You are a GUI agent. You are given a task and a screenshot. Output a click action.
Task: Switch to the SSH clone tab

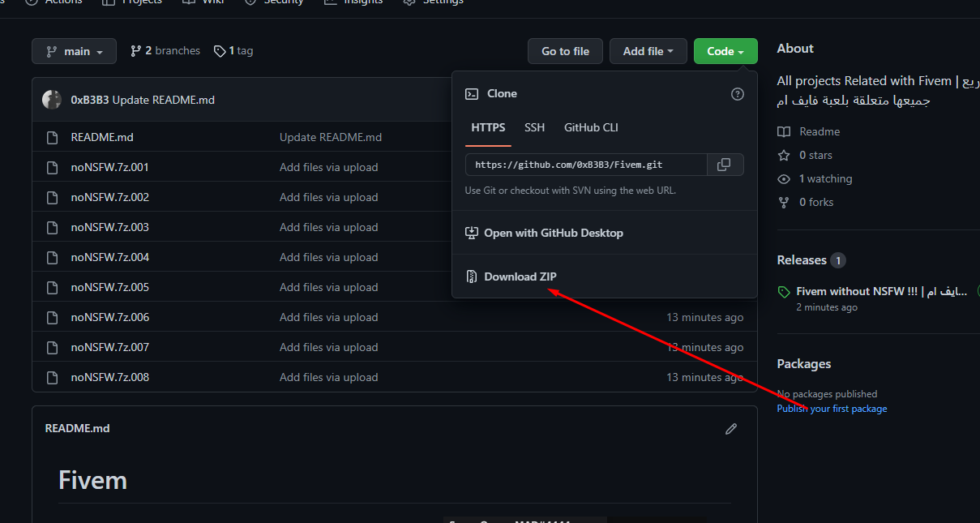pos(534,127)
